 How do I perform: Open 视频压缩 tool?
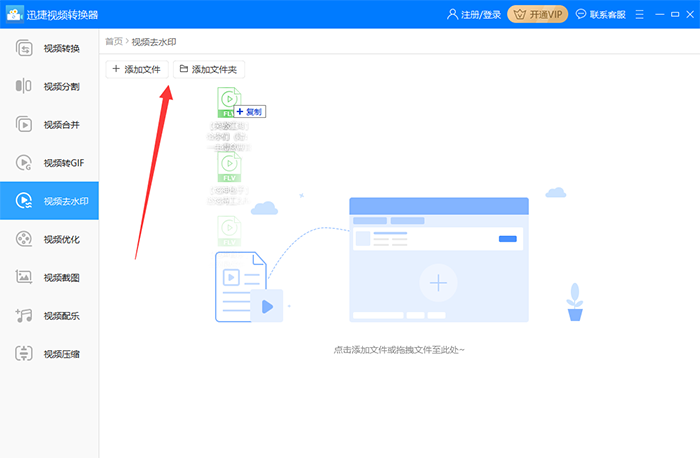(49, 354)
